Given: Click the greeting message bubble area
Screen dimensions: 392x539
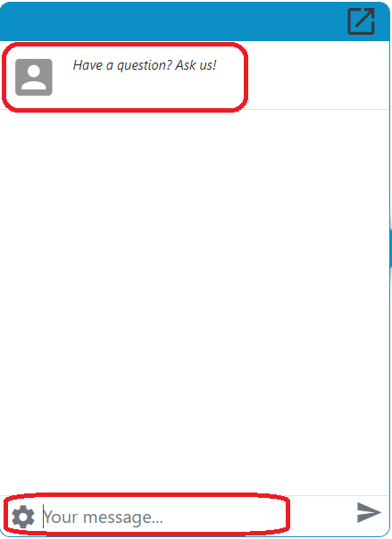Looking at the screenshot, I should pos(125,77).
